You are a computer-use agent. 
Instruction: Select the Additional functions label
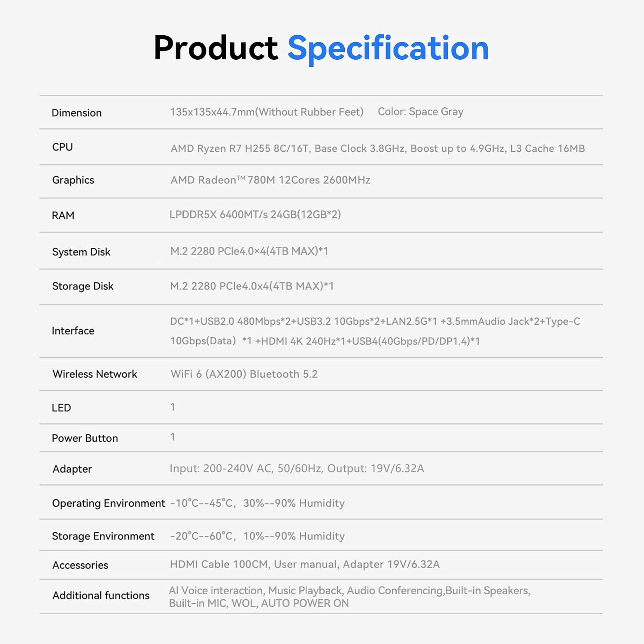[101, 595]
